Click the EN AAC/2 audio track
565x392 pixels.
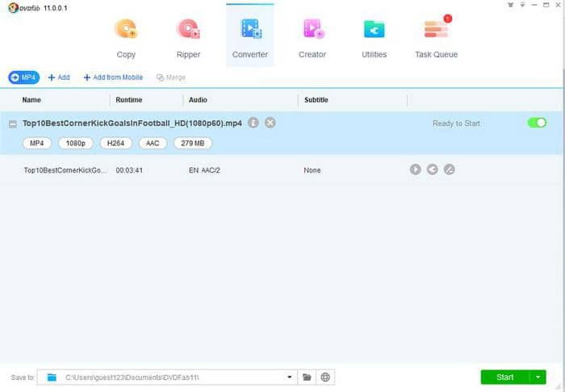coord(204,170)
